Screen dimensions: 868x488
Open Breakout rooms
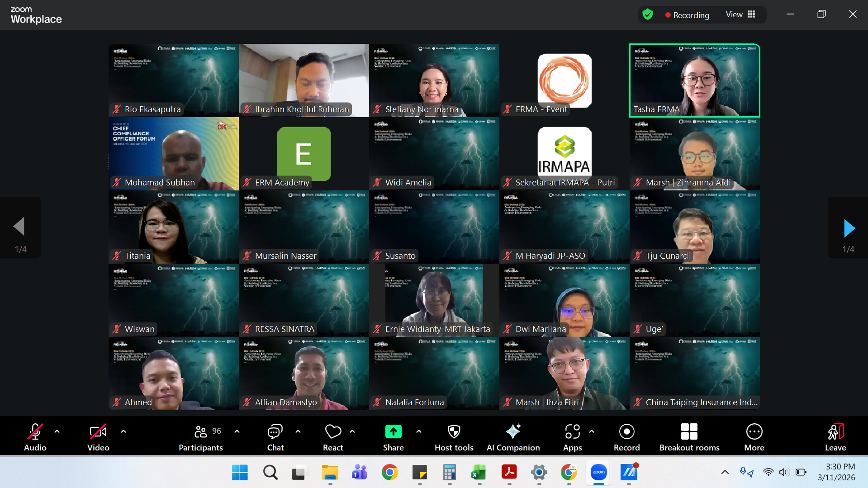689,436
